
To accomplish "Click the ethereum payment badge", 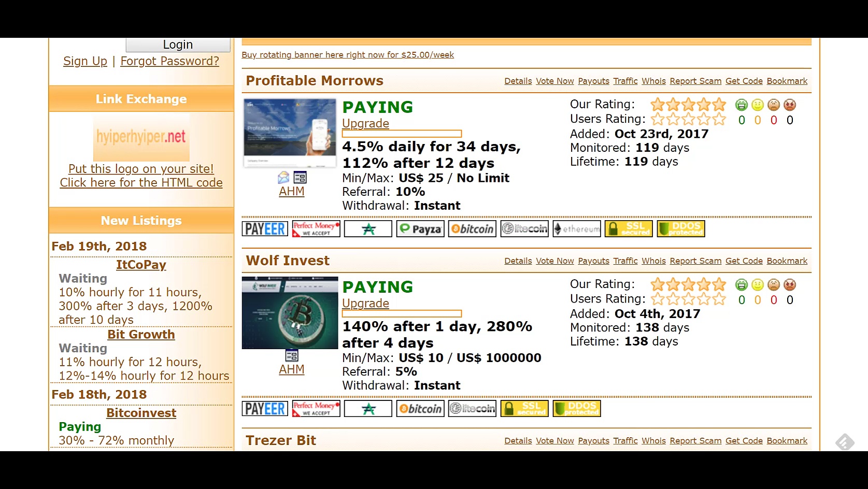I will click(x=576, y=229).
